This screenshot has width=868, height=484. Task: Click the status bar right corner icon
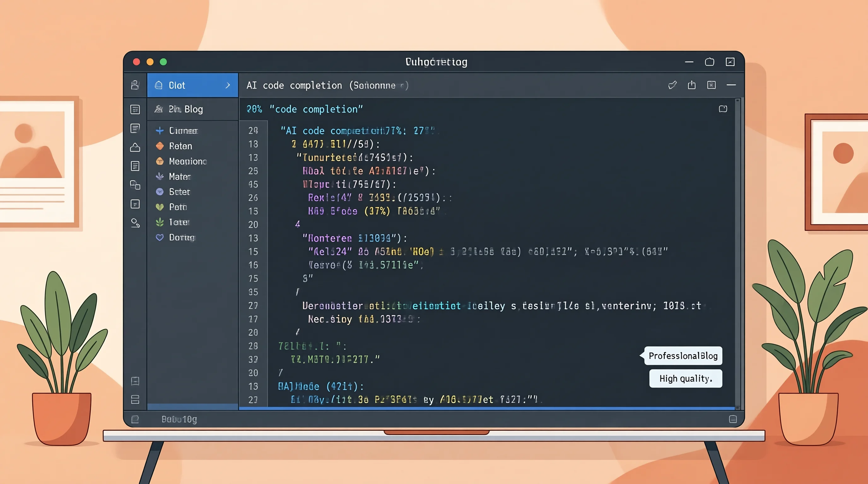pos(733,419)
